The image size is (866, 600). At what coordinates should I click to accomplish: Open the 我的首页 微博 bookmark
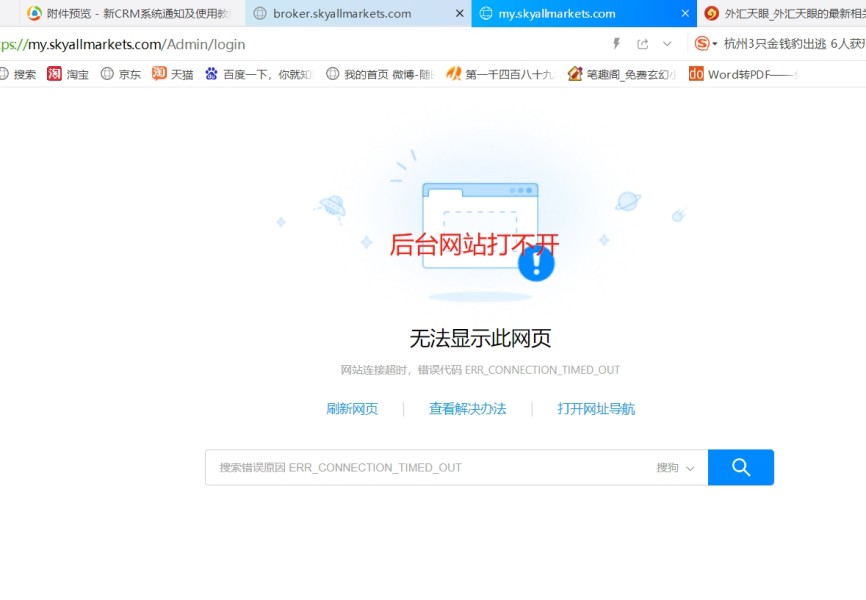380,74
